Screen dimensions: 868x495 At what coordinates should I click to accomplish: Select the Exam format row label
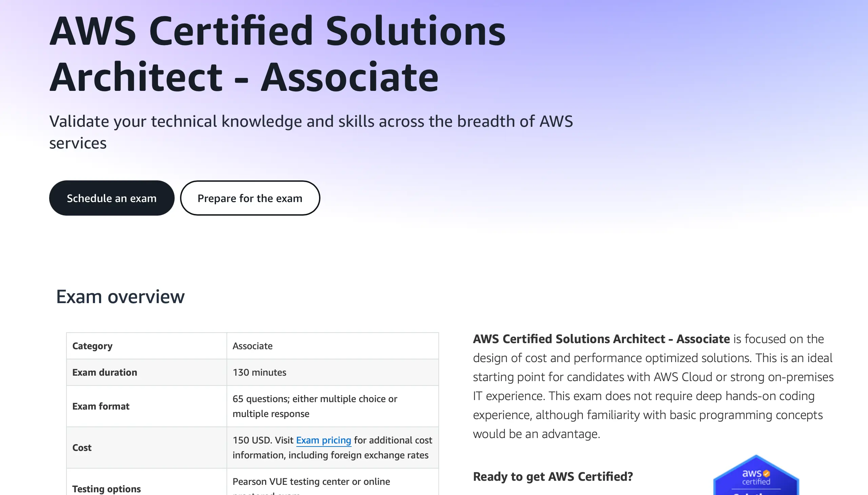coord(101,406)
